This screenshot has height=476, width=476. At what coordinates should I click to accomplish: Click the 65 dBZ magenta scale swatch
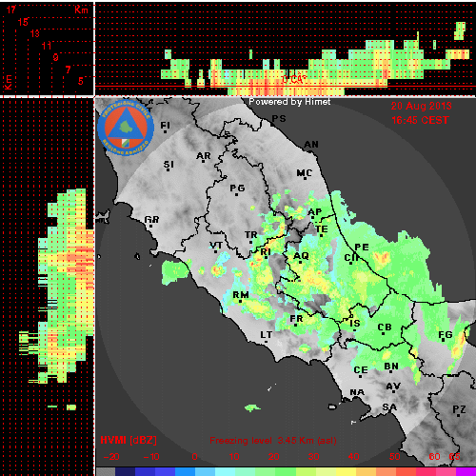tap(466, 471)
